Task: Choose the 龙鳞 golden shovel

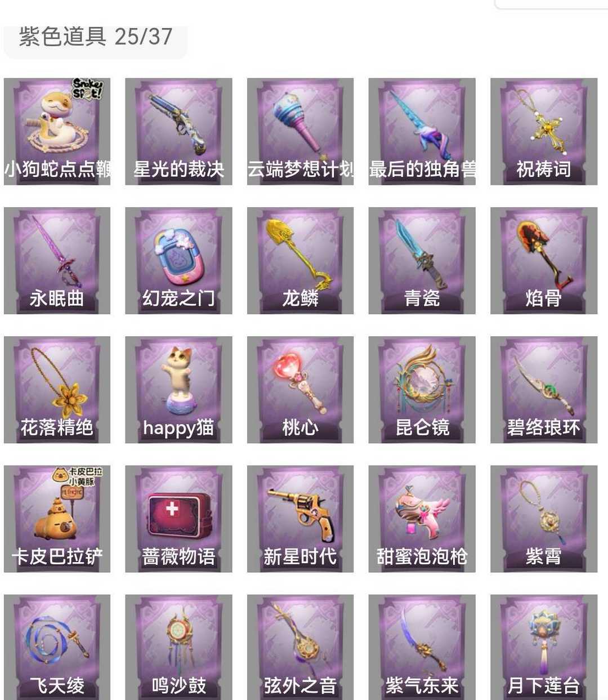Action: (300, 261)
